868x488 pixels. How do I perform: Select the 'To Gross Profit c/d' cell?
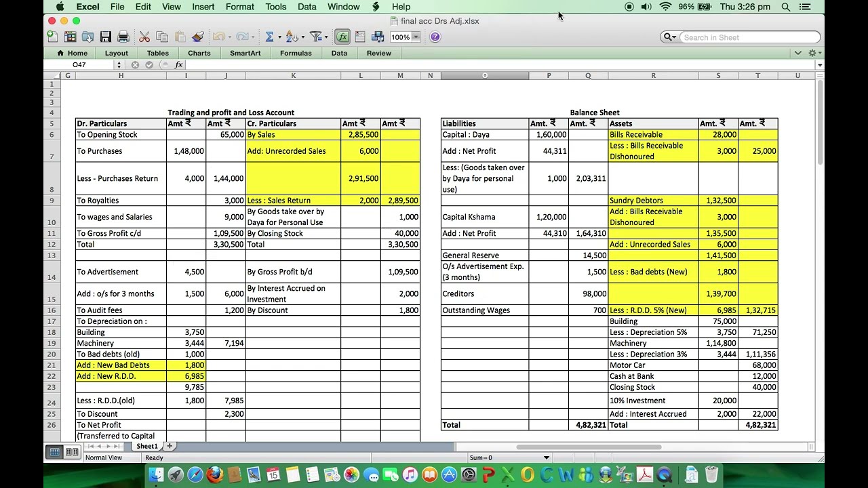pos(121,233)
